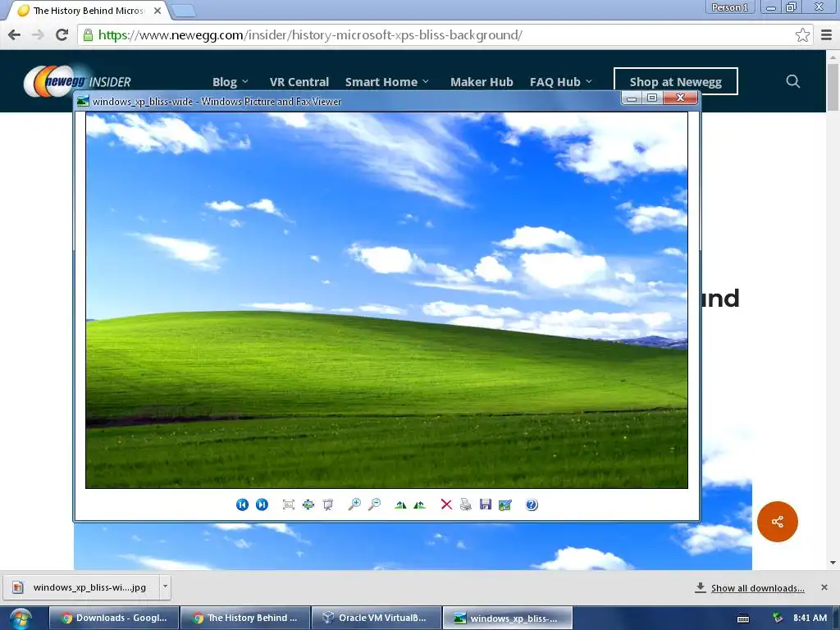Select the Best Fit view icon
This screenshot has width=840, height=630.
289,504
